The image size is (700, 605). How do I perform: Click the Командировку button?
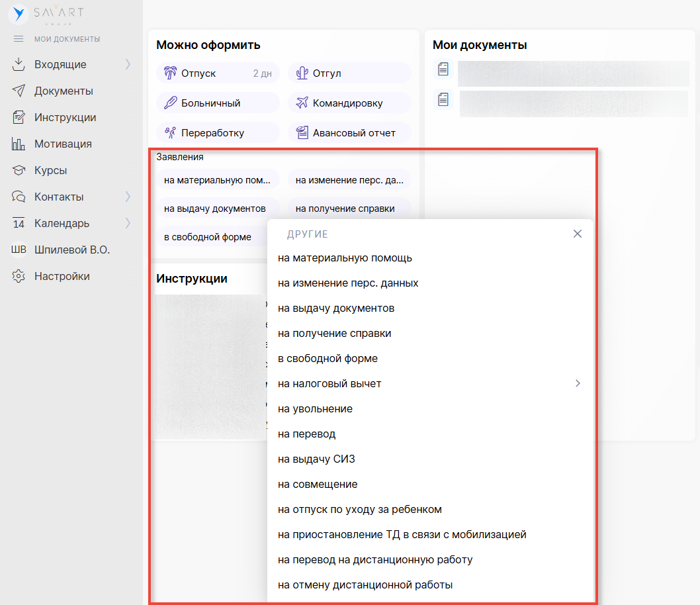[x=349, y=103]
